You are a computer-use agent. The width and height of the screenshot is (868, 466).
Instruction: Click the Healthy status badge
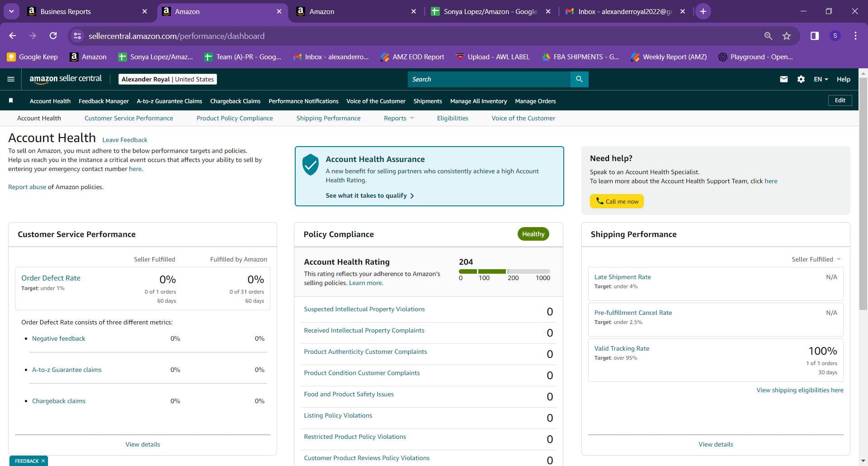point(533,234)
